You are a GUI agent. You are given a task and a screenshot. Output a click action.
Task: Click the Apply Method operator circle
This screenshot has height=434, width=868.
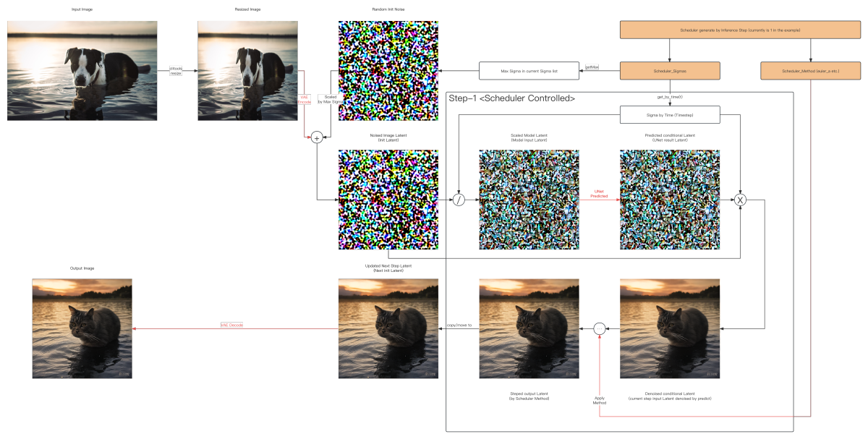point(599,328)
